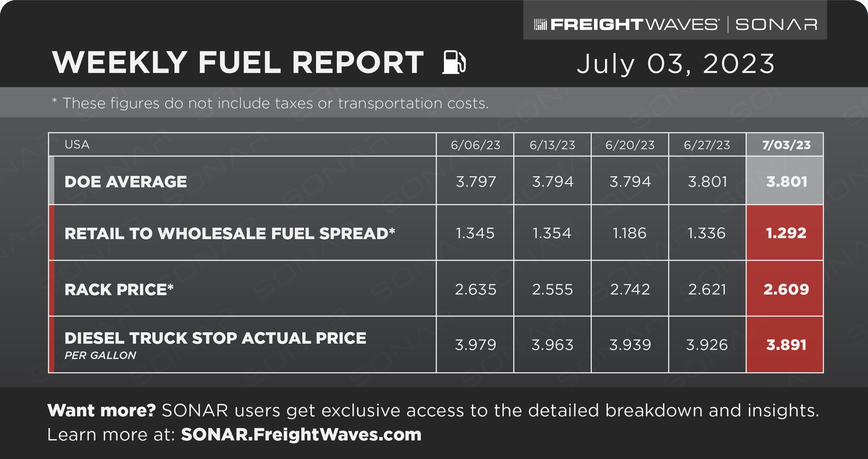Click the Want more? text
The height and width of the screenshot is (459, 868).
[102, 410]
